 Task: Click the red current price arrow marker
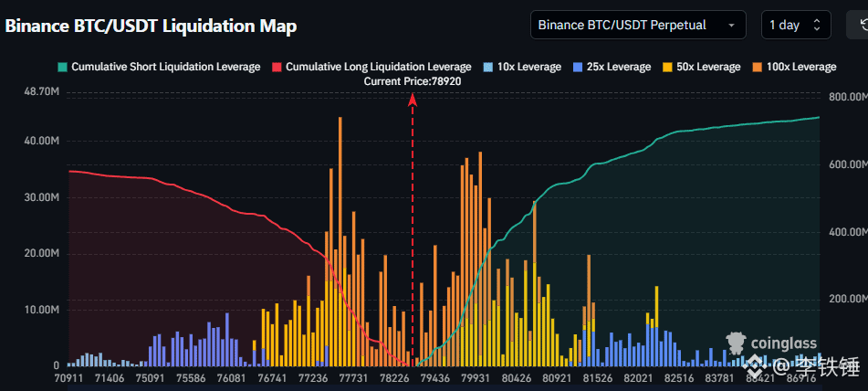[413, 100]
